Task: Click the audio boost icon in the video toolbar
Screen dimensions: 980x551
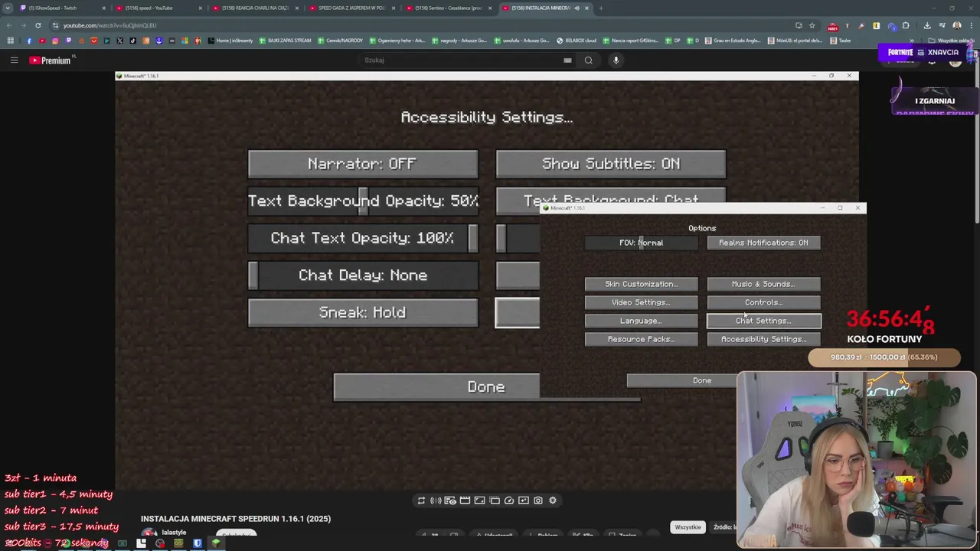Action: pos(436,500)
